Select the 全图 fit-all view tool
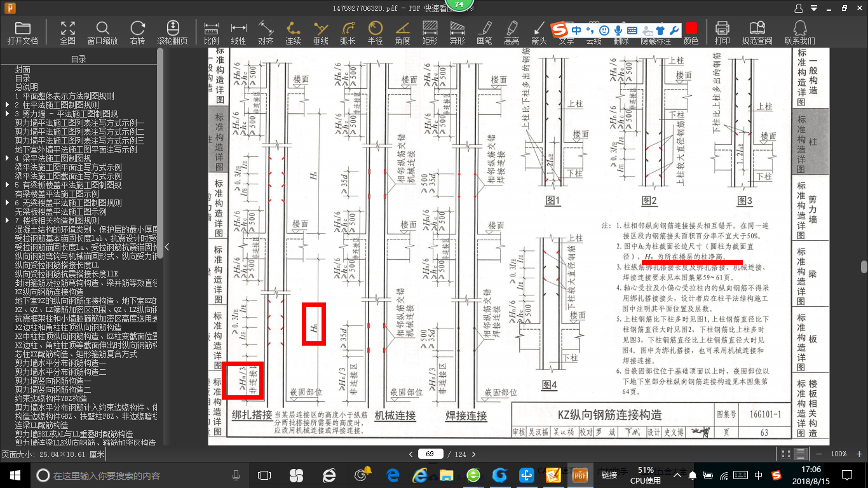This screenshot has height=488, width=868. [67, 32]
